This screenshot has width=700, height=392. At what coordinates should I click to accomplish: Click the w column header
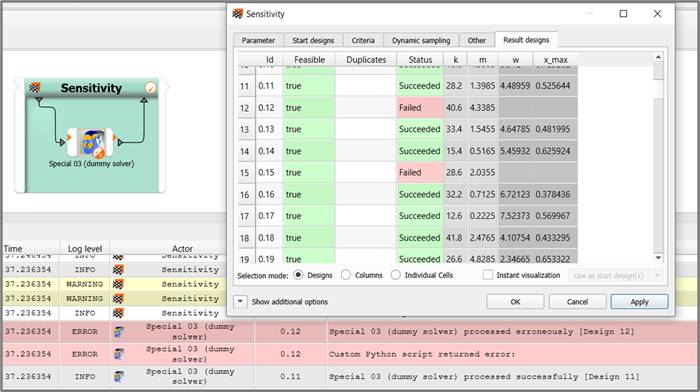coord(516,59)
